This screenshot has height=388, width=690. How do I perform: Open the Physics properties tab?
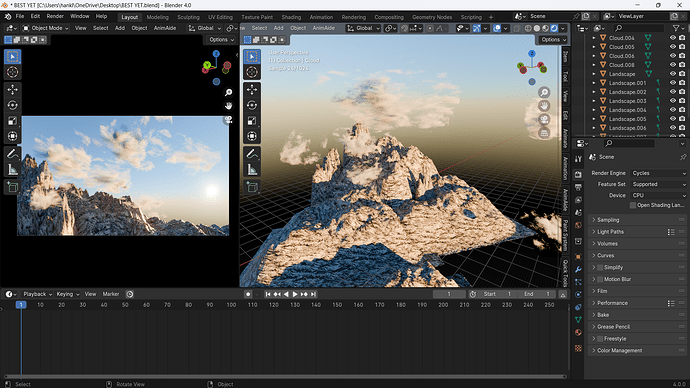(x=578, y=294)
